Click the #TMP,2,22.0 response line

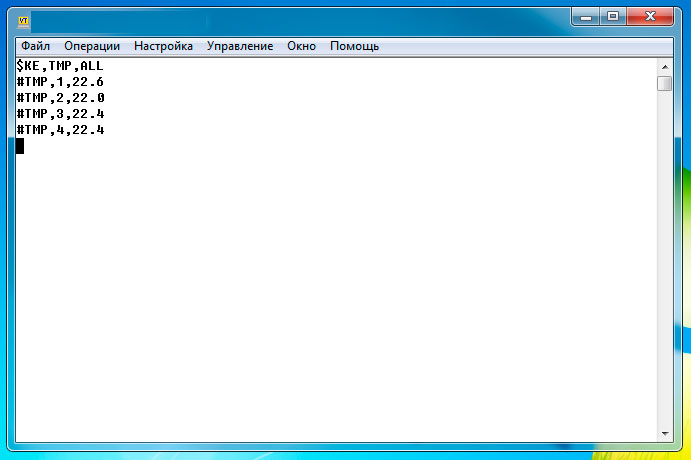tap(60, 97)
